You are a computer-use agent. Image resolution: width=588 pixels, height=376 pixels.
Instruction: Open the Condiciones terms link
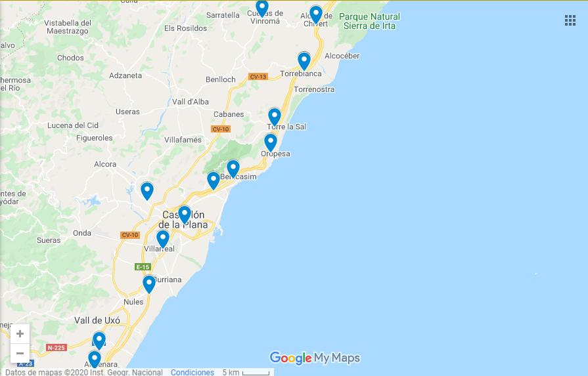pyautogui.click(x=192, y=372)
